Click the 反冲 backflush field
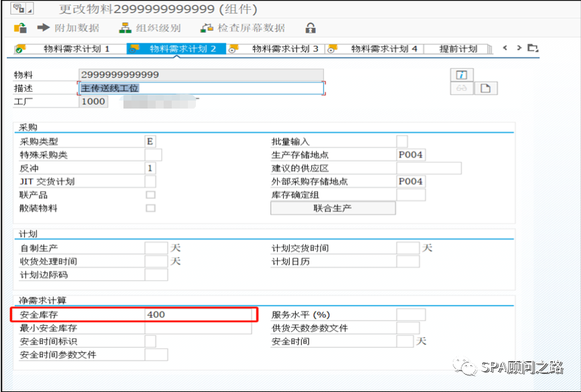Viewport: 581px width, 392px height. click(150, 168)
